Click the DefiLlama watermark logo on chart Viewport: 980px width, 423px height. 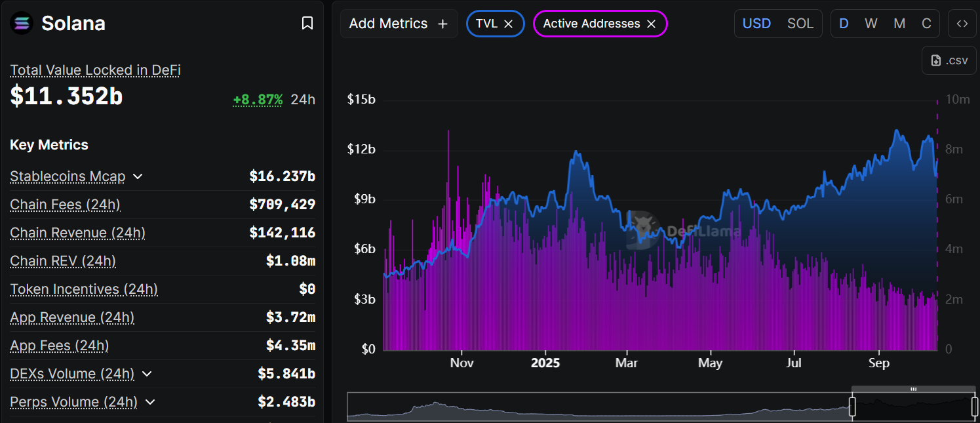click(642, 229)
